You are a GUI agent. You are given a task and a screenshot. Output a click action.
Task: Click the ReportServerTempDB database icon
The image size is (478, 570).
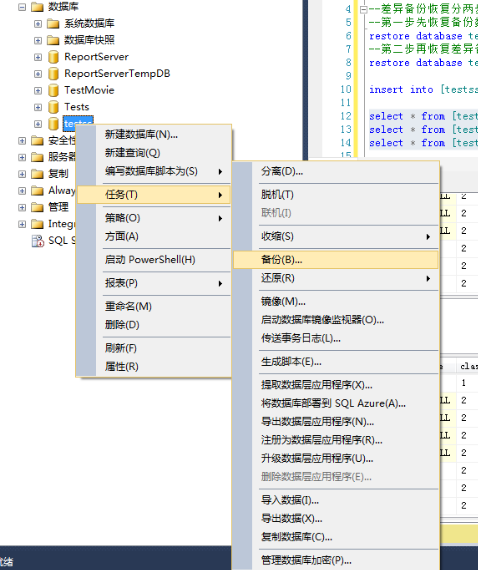tap(53, 74)
